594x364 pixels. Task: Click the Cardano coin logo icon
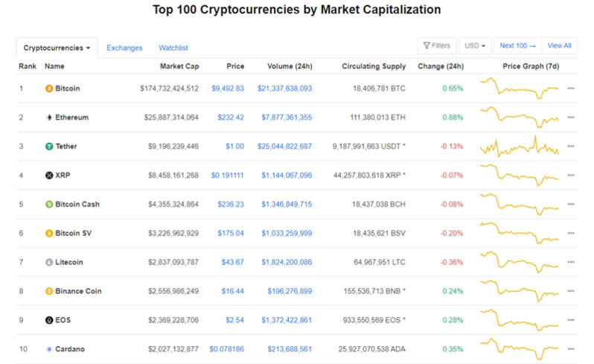(49, 349)
